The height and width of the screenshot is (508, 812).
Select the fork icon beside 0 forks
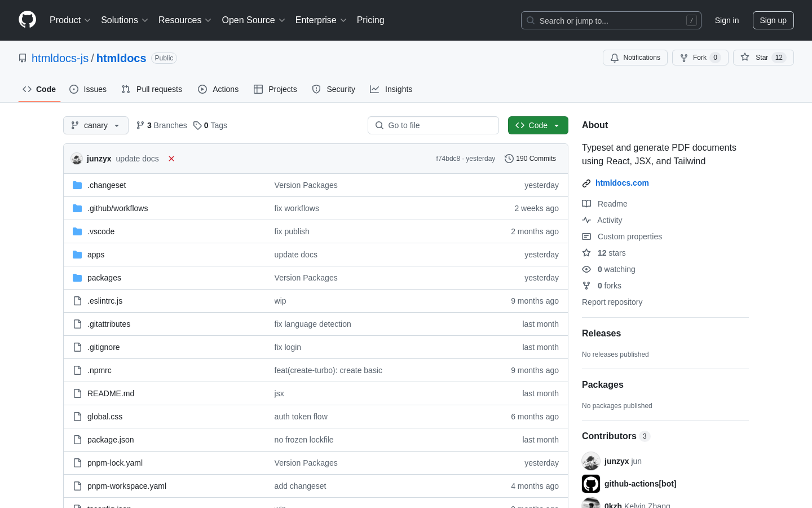click(x=586, y=286)
